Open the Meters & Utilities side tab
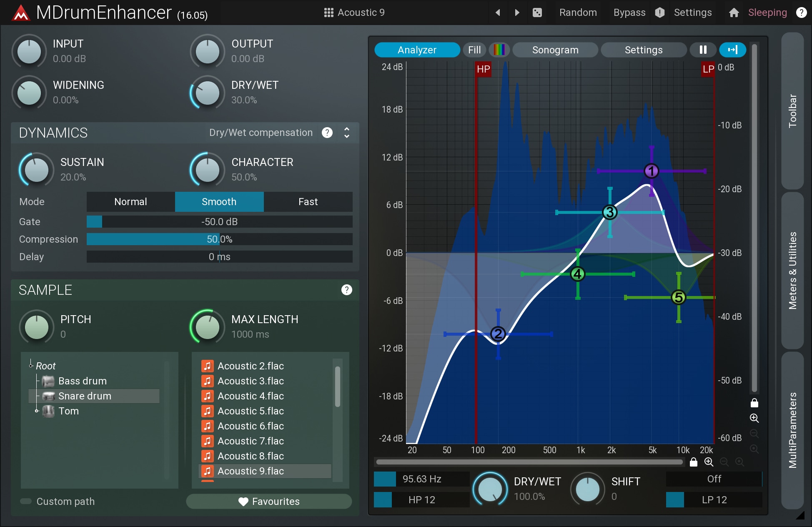 click(792, 271)
